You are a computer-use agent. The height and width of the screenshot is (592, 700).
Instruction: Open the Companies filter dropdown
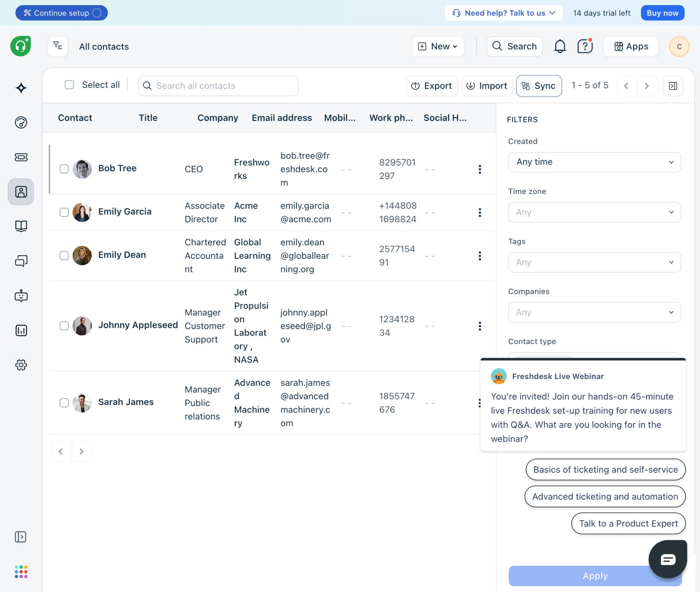point(594,312)
